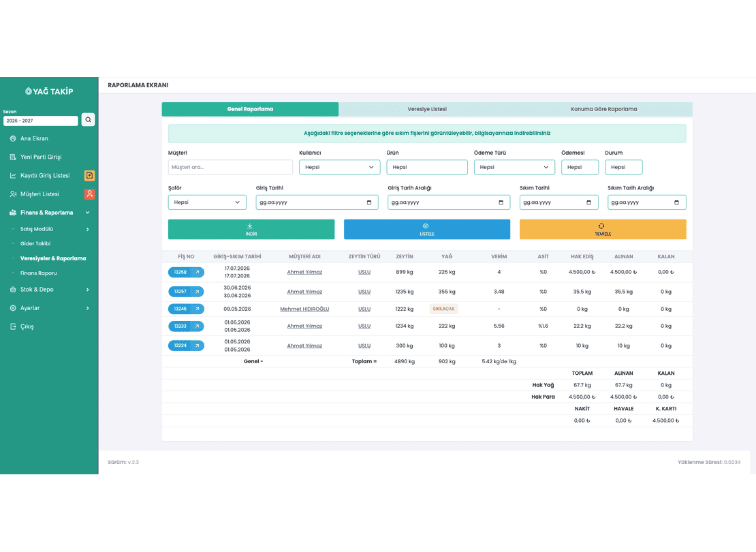The width and height of the screenshot is (756, 552).
Task: Click the red add-customer icon beside Müşteri Listesi
Action: [x=89, y=194]
